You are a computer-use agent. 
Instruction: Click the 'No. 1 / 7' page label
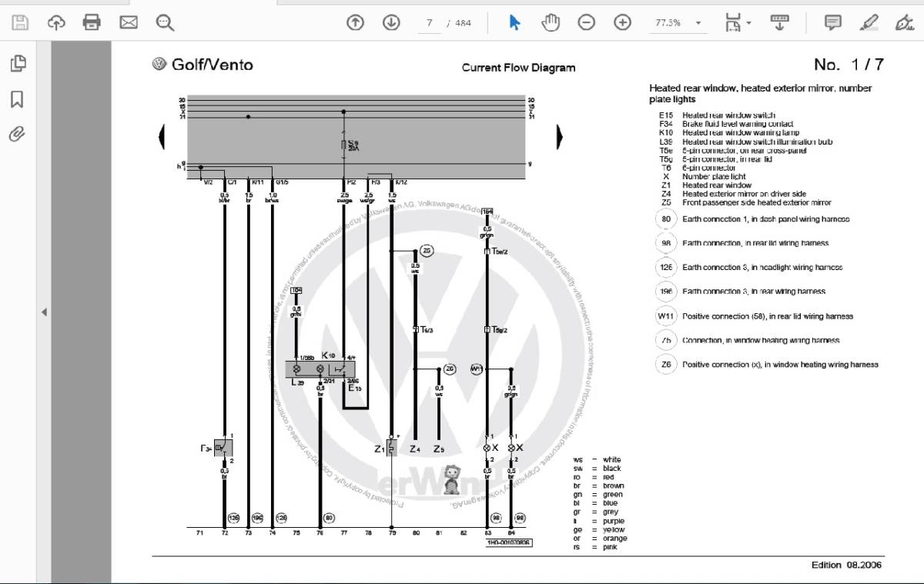[x=849, y=65]
